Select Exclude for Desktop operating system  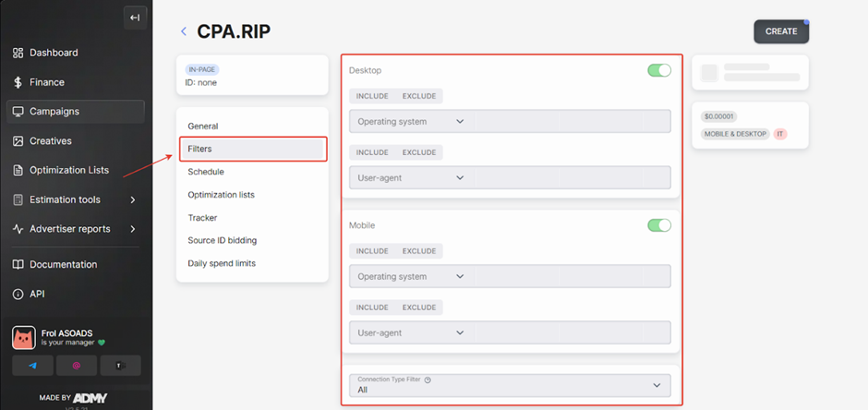click(418, 96)
